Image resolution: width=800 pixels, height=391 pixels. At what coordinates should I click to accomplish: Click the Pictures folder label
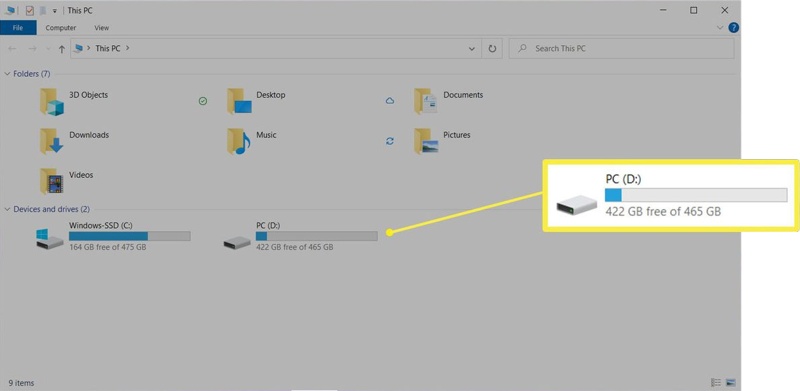click(457, 135)
